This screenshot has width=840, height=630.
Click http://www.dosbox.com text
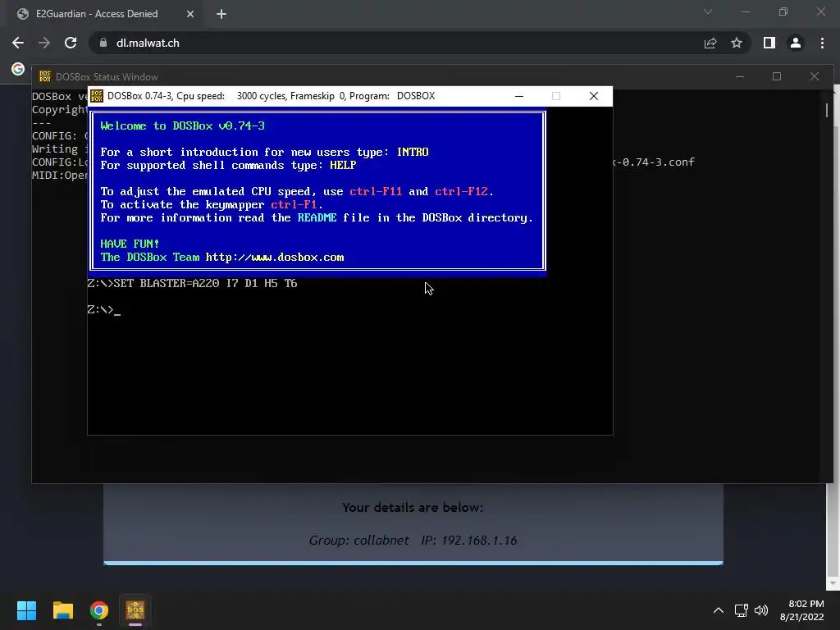tap(274, 257)
